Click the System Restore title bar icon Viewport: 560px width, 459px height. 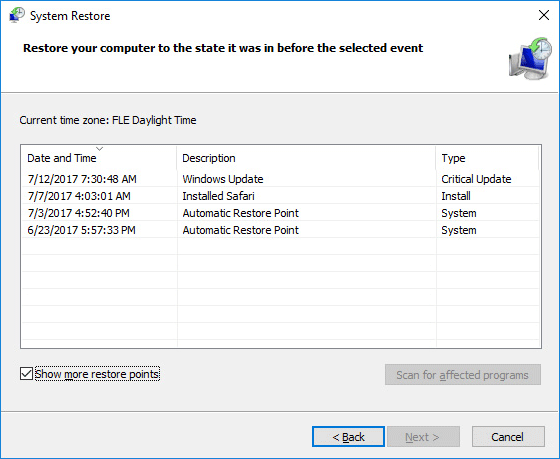tap(17, 15)
